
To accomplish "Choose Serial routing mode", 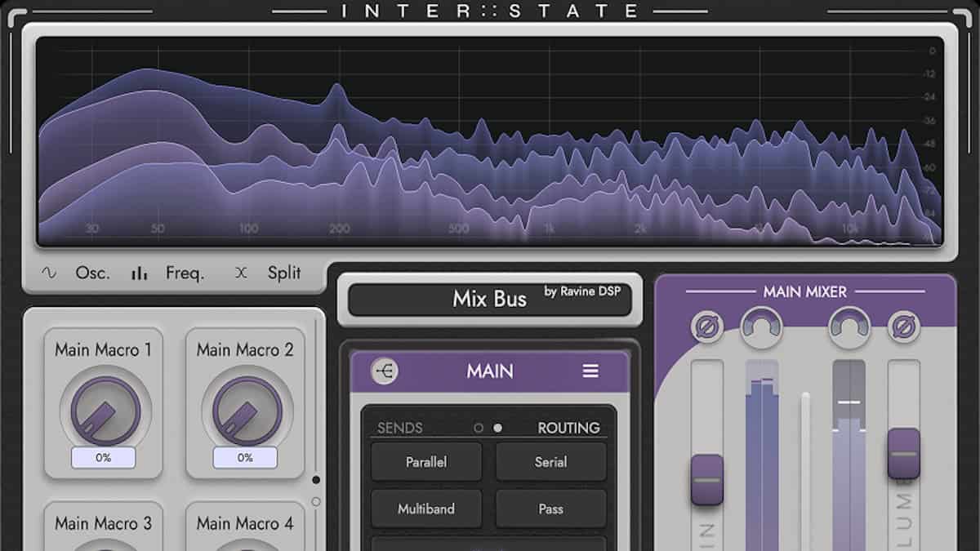I will pos(550,462).
